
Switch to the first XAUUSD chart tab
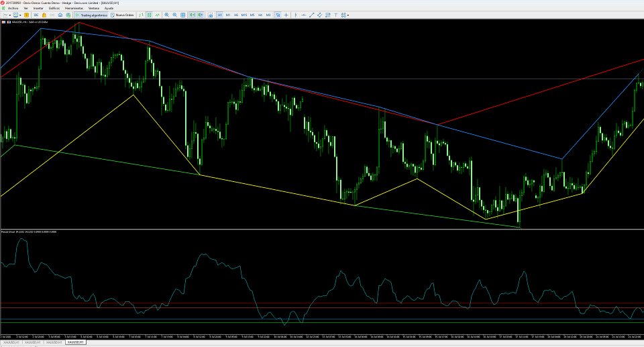pos(10,342)
